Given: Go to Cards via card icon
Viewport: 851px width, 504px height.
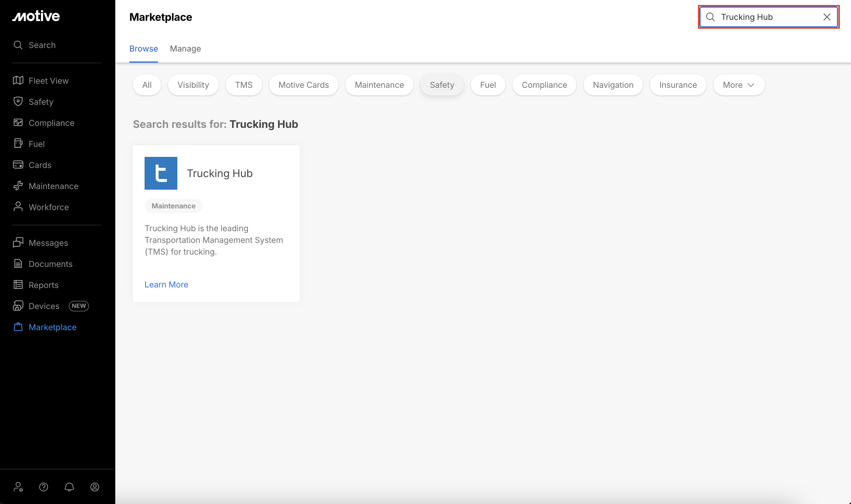Looking at the screenshot, I should [x=18, y=165].
